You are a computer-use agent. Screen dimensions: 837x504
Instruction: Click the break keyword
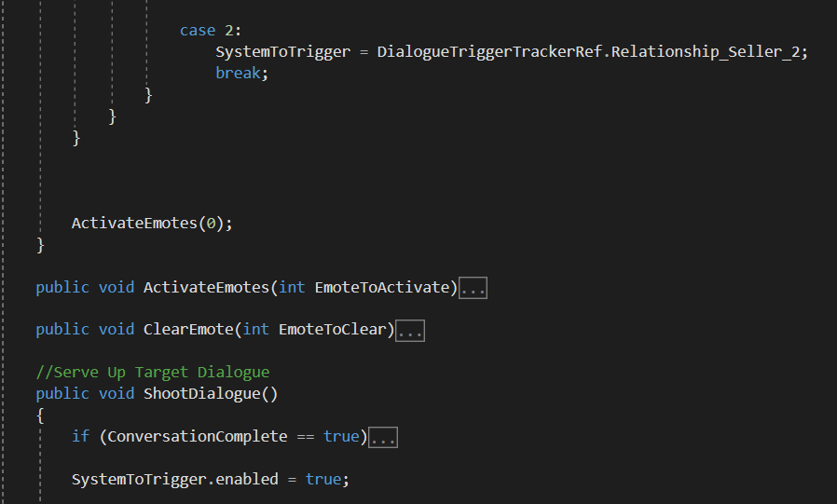click(x=238, y=73)
